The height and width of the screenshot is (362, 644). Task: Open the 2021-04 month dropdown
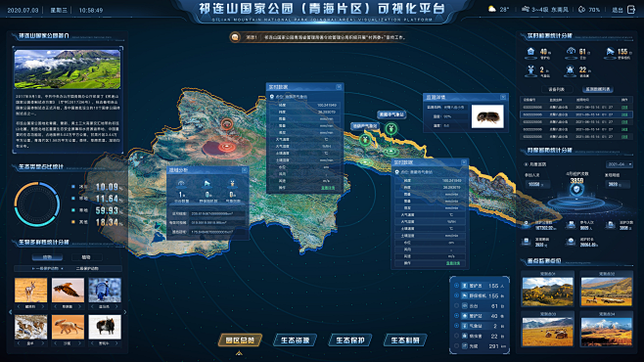coord(620,164)
